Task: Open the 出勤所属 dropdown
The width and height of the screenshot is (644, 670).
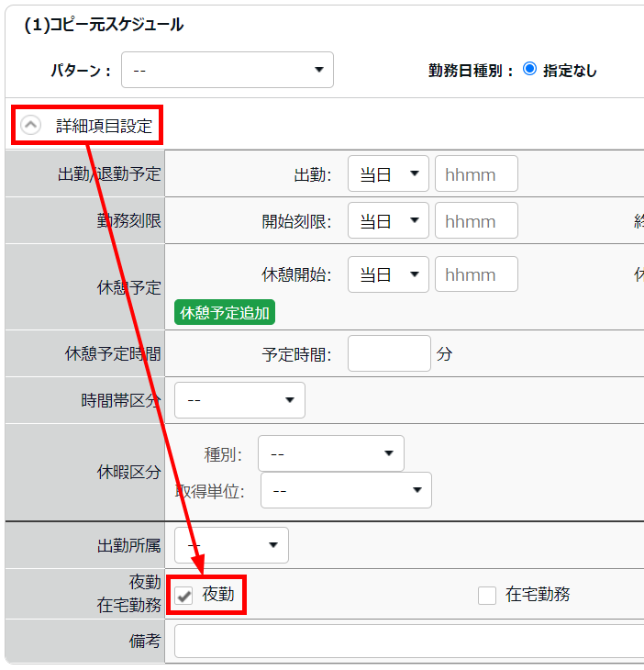Action: (231, 546)
